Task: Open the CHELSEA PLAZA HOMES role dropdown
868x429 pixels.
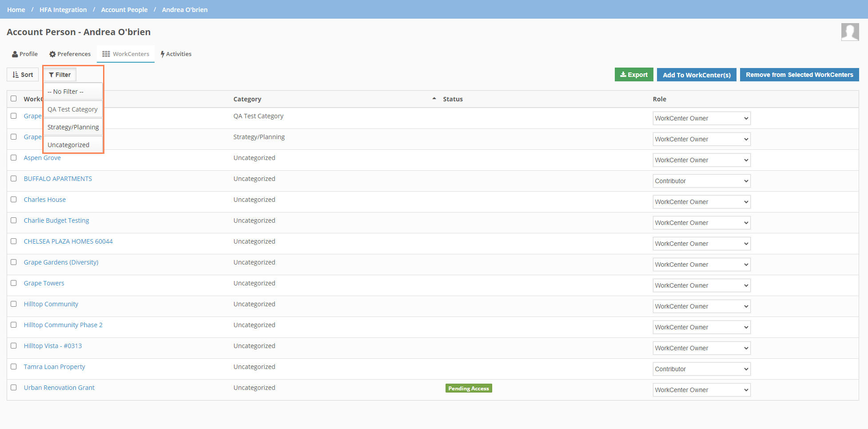Action: click(x=701, y=244)
